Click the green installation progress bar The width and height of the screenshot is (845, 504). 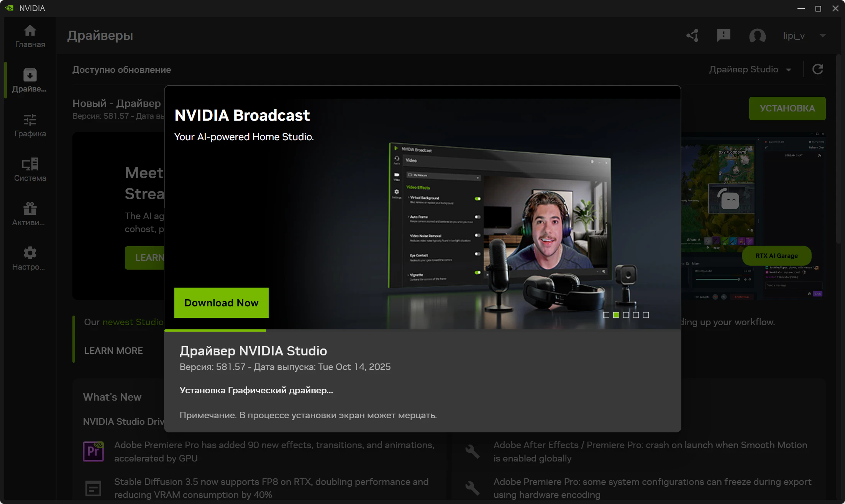pos(215,330)
